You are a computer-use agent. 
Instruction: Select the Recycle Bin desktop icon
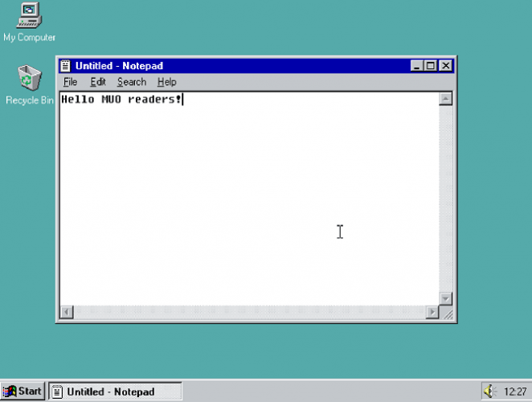(x=30, y=85)
